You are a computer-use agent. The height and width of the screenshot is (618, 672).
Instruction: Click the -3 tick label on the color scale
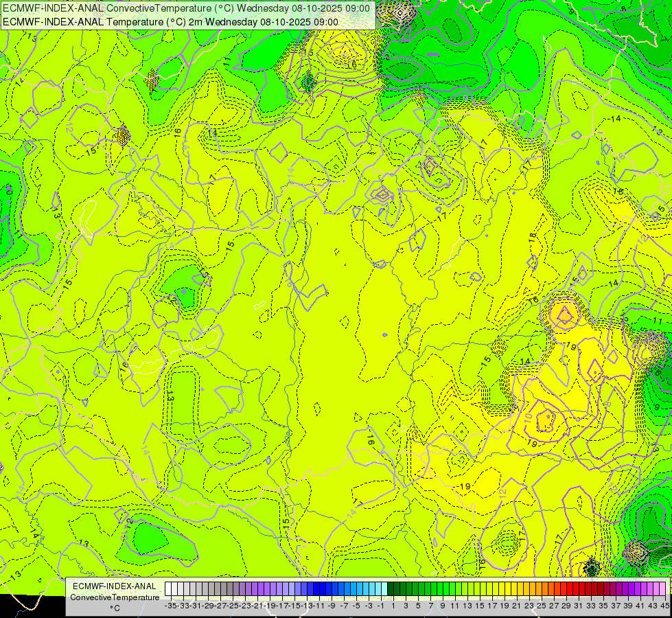(369, 606)
